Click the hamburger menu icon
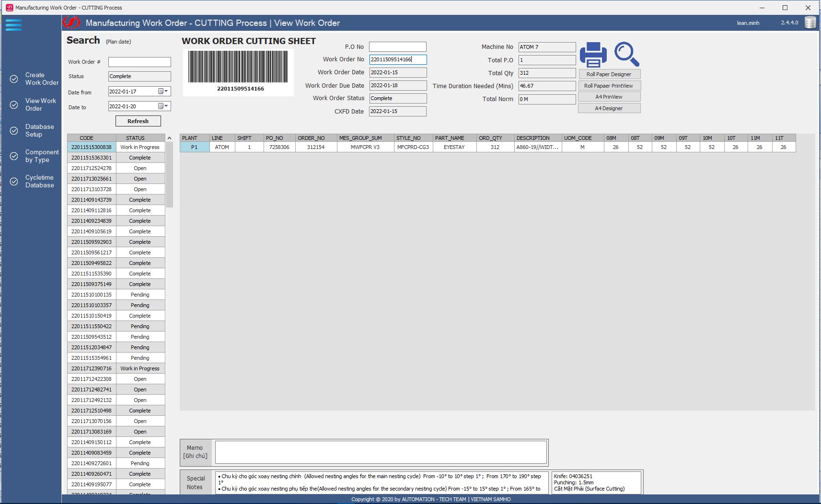 (13, 25)
